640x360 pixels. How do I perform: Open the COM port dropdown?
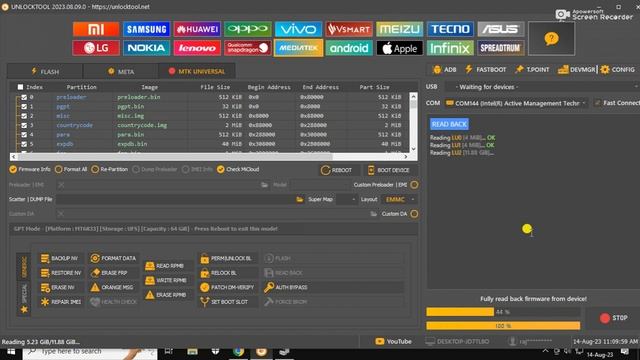(516, 103)
